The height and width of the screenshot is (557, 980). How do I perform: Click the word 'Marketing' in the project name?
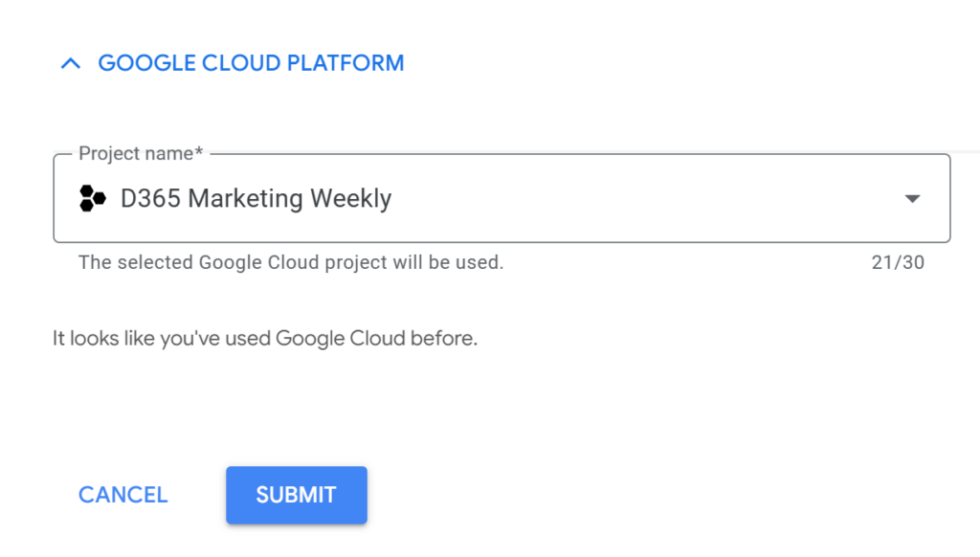[243, 199]
